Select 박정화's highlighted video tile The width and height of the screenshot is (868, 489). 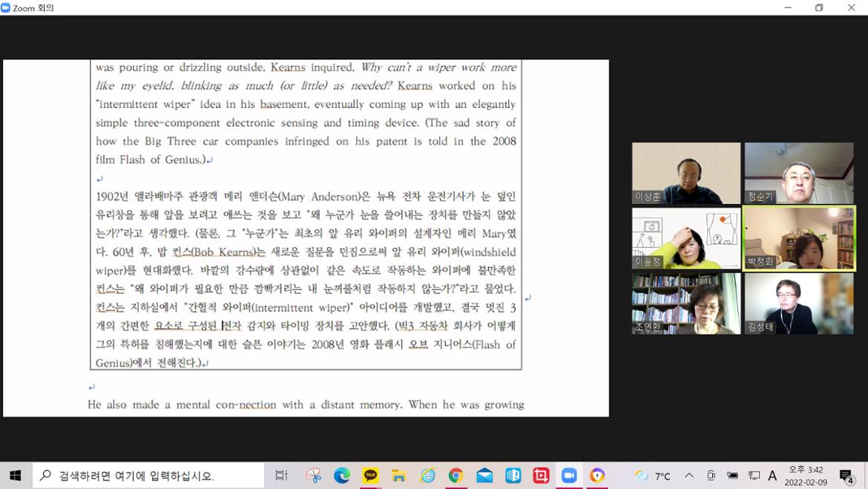pos(799,238)
